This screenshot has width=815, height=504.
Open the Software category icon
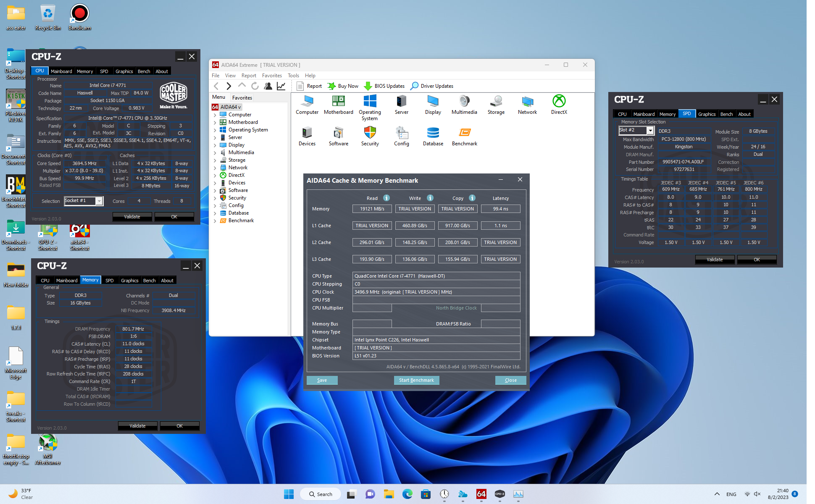(339, 136)
